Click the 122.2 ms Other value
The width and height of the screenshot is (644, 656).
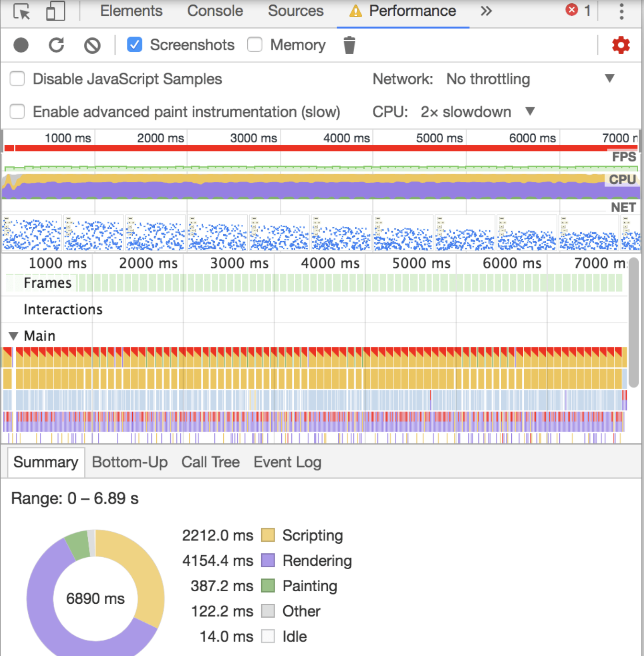[x=222, y=611]
